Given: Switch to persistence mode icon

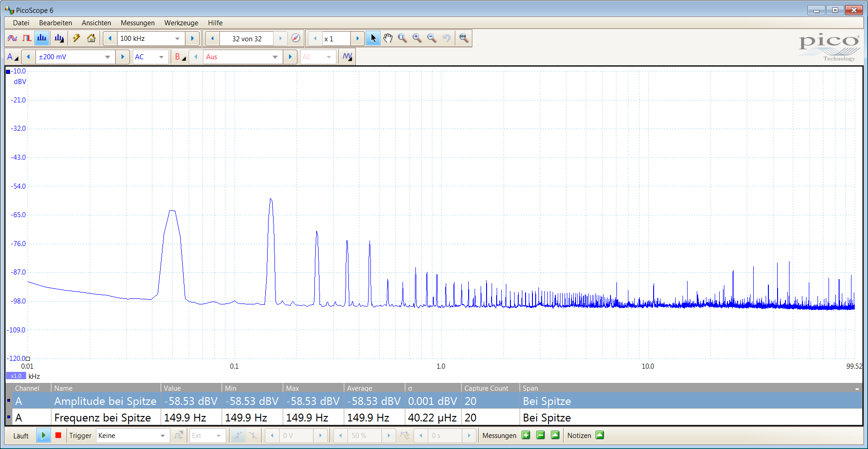Looking at the screenshot, I should (x=27, y=39).
